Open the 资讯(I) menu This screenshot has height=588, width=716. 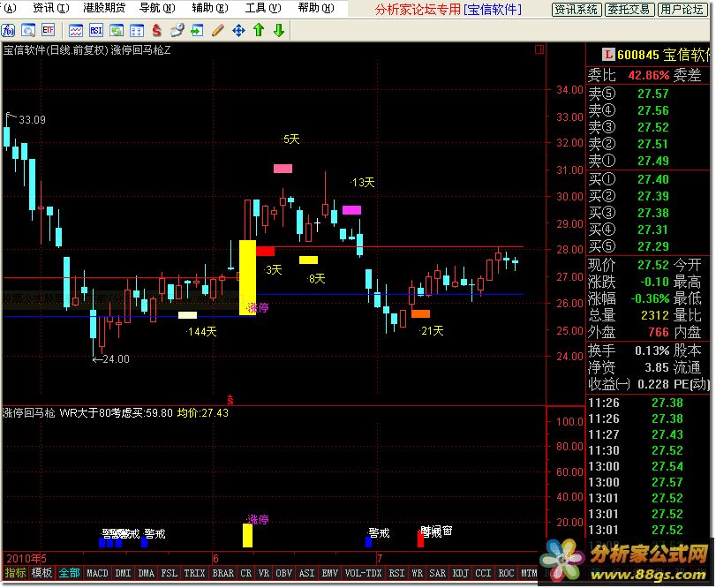51,8
